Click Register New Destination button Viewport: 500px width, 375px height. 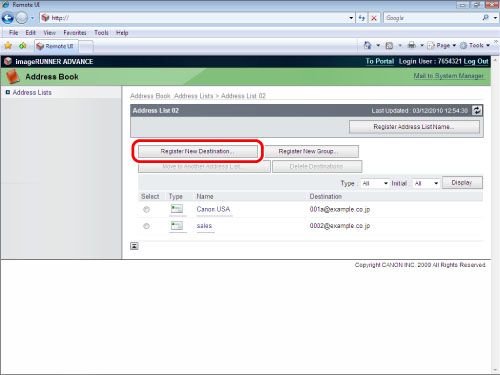[x=198, y=151]
